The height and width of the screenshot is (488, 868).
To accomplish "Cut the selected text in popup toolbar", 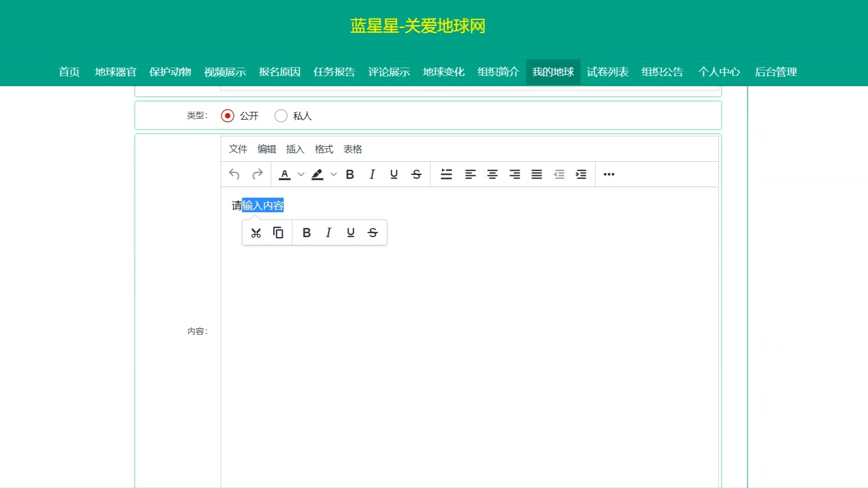I will point(256,233).
